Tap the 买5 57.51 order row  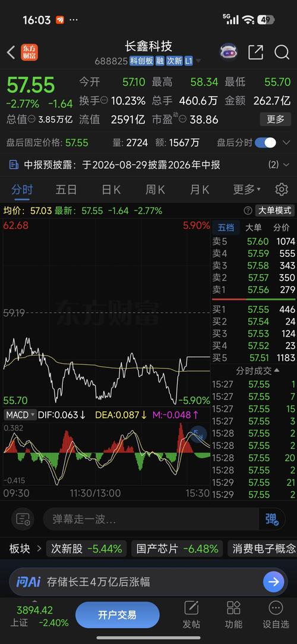(x=254, y=358)
